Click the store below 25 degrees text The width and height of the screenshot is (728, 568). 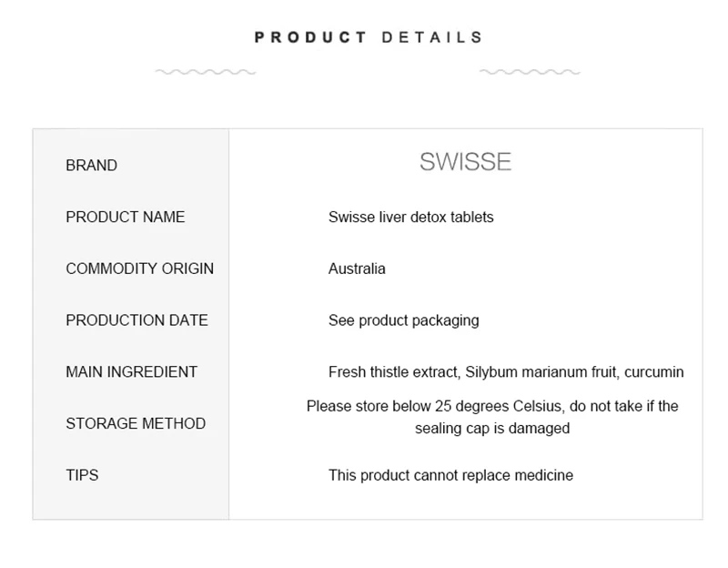(492, 406)
